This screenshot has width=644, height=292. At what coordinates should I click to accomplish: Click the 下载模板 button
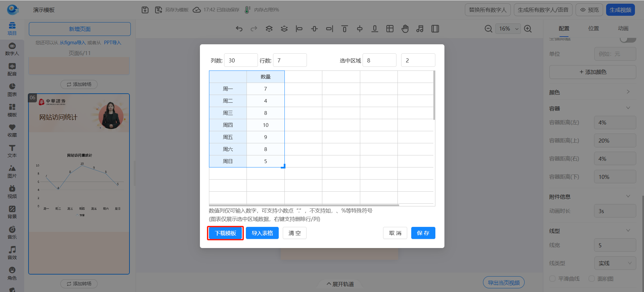pyautogui.click(x=225, y=233)
